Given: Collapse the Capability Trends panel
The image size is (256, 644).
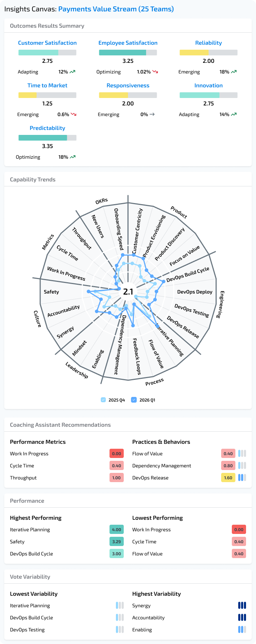Looking at the screenshot, I should [x=33, y=179].
